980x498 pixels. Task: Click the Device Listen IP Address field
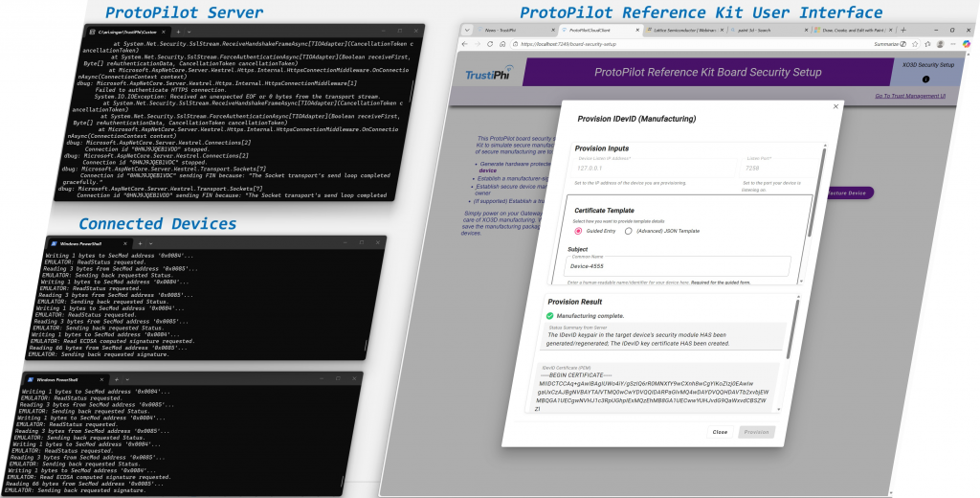pos(655,167)
